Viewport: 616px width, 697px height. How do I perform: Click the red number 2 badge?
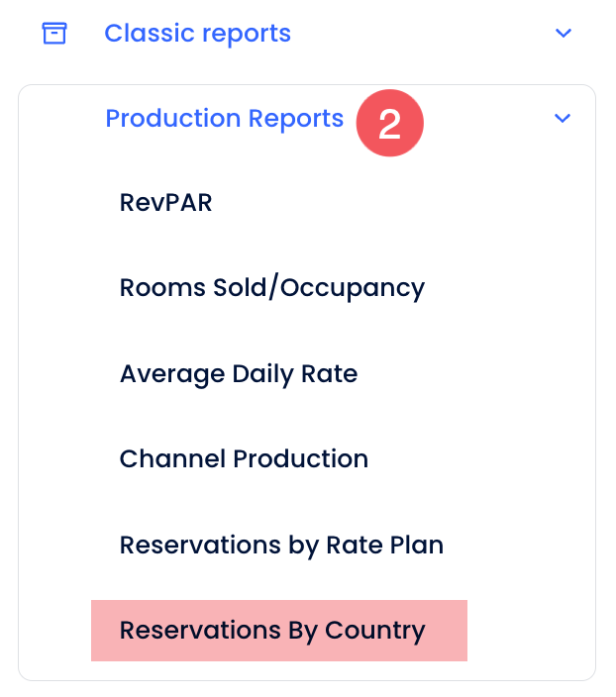click(390, 124)
